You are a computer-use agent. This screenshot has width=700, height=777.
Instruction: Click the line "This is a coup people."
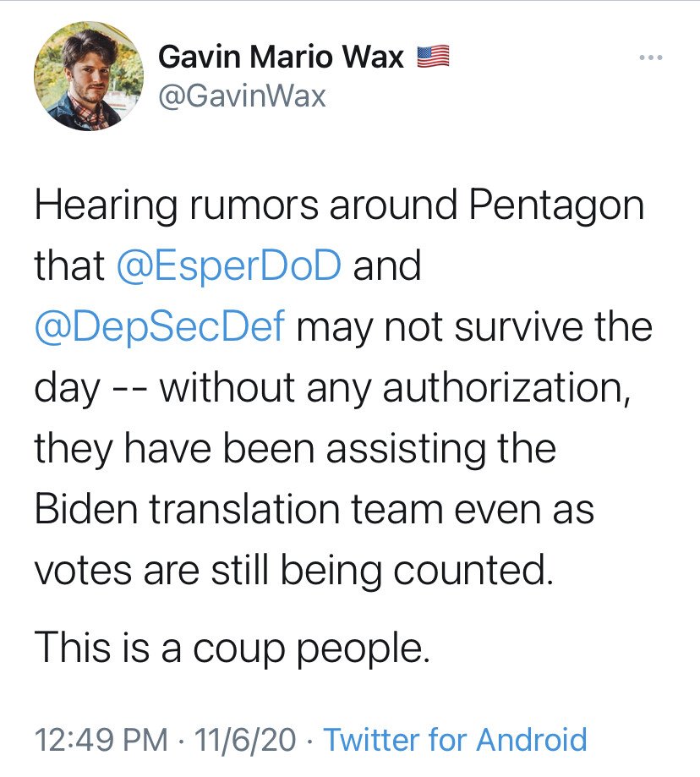[x=227, y=647]
